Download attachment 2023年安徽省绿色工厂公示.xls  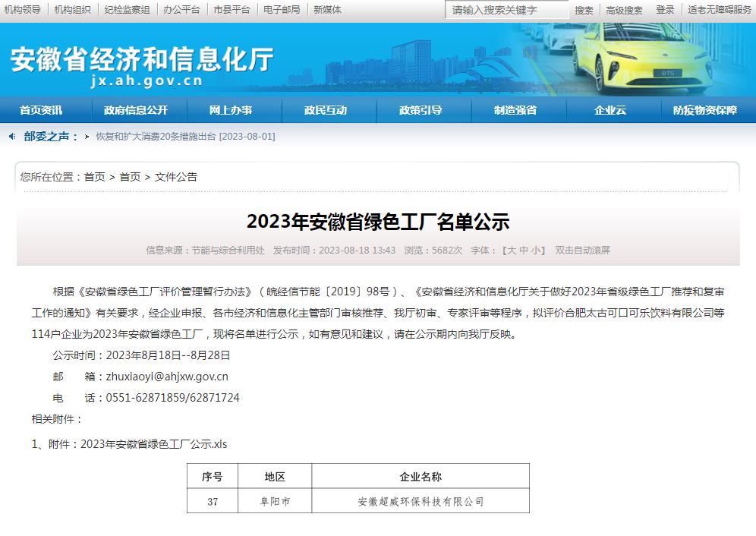[153, 444]
